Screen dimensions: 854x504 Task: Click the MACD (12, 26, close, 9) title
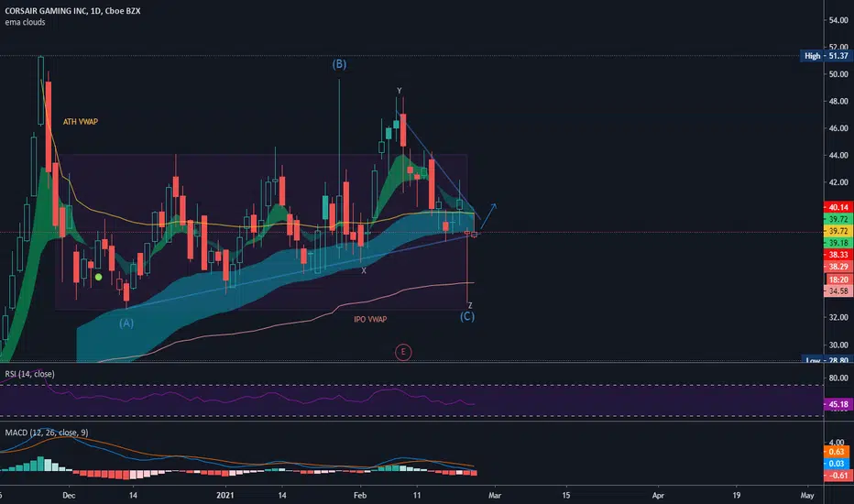(47, 433)
